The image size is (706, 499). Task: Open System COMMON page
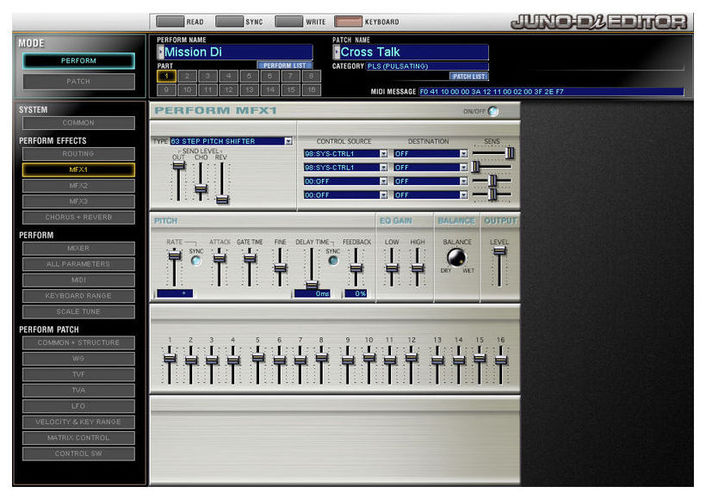coord(78,122)
